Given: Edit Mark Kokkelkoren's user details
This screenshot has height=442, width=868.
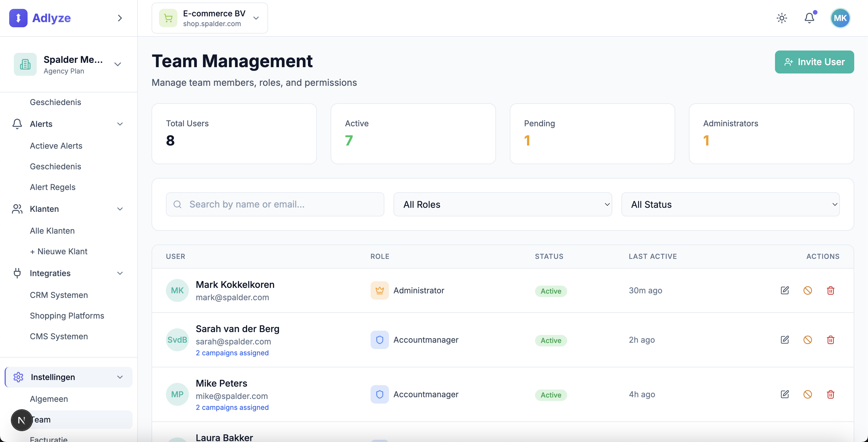Looking at the screenshot, I should (x=785, y=290).
